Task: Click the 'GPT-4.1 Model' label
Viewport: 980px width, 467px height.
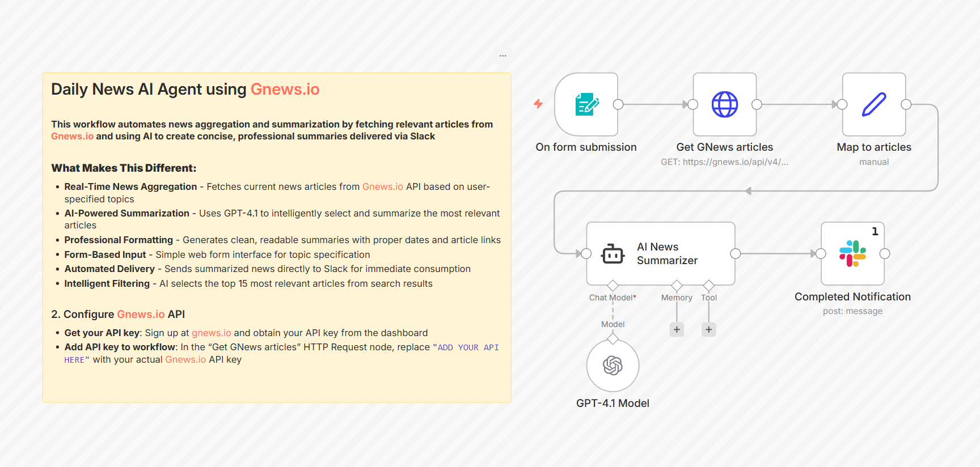Action: [612, 403]
